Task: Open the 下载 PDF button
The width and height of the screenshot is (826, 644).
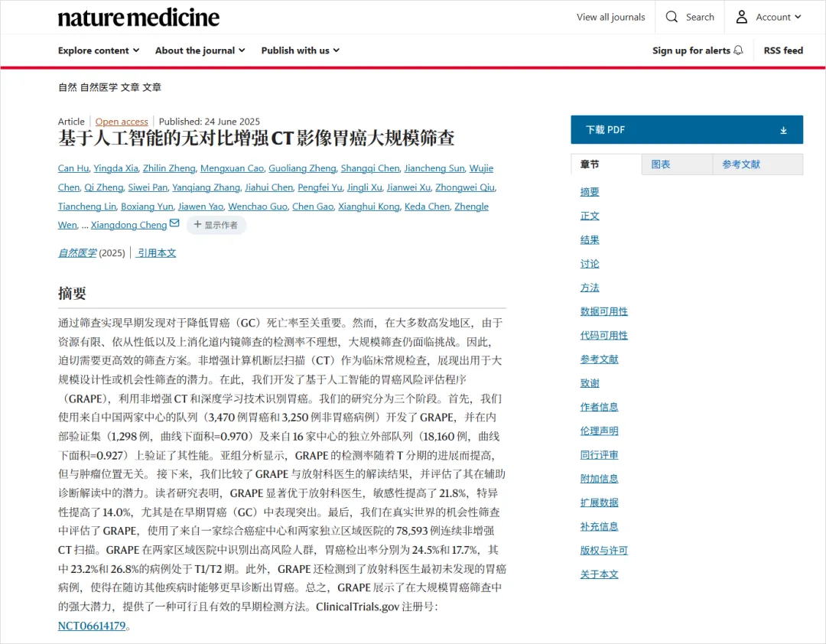Action: [686, 129]
